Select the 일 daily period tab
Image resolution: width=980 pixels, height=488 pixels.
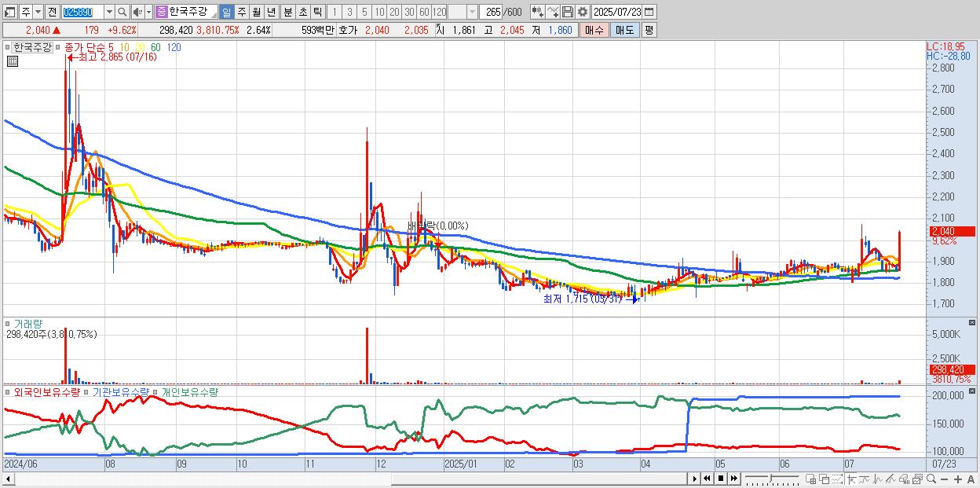226,12
